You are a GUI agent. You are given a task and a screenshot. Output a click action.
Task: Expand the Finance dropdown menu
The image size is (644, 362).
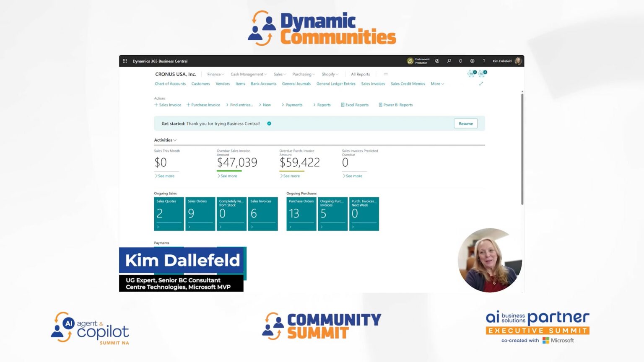[215, 74]
